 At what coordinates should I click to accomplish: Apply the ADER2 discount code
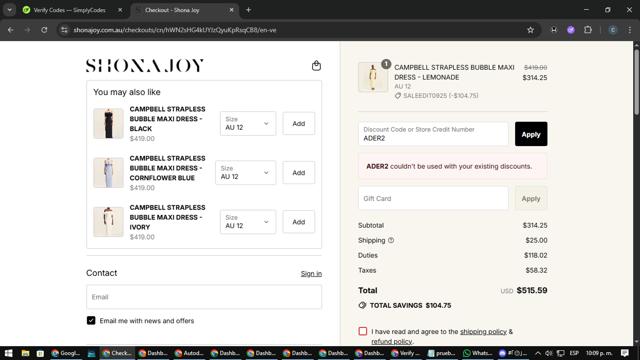pos(531,134)
